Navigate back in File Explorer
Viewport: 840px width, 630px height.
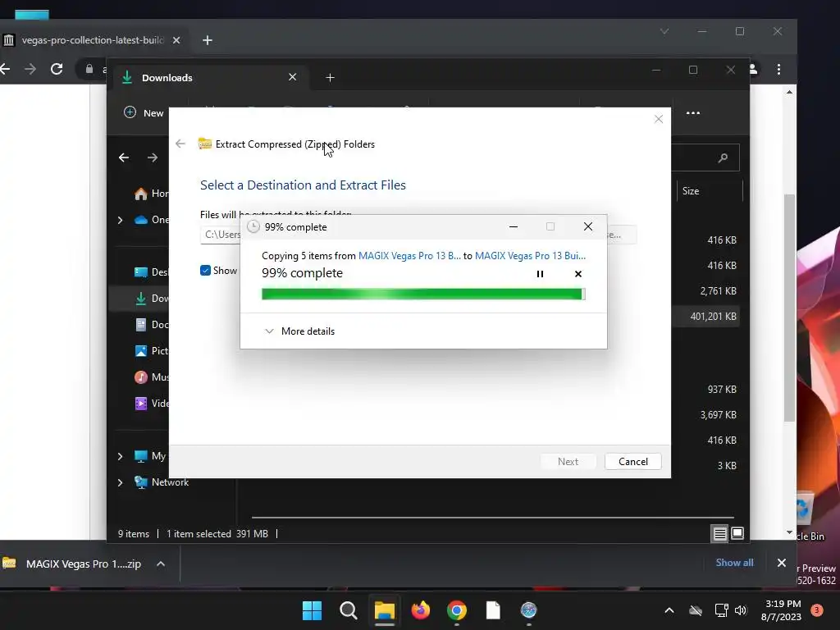[124, 157]
